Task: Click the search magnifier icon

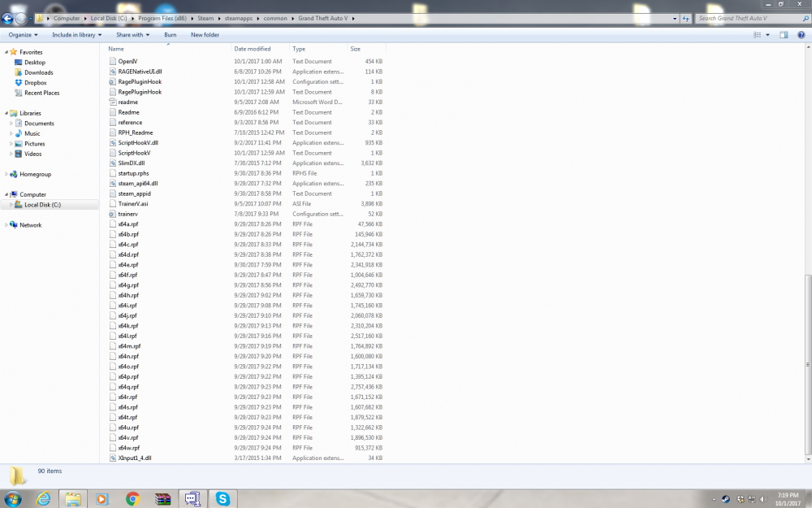Action: coord(806,18)
